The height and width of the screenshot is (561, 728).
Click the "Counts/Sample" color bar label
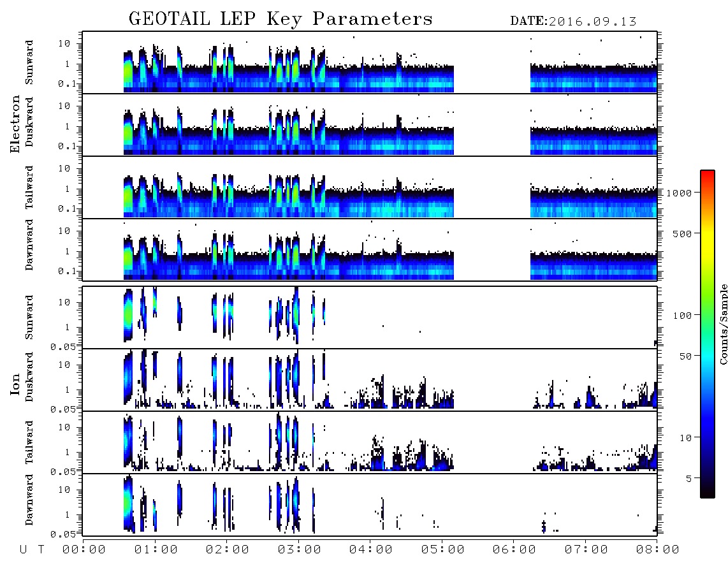pyautogui.click(x=723, y=324)
